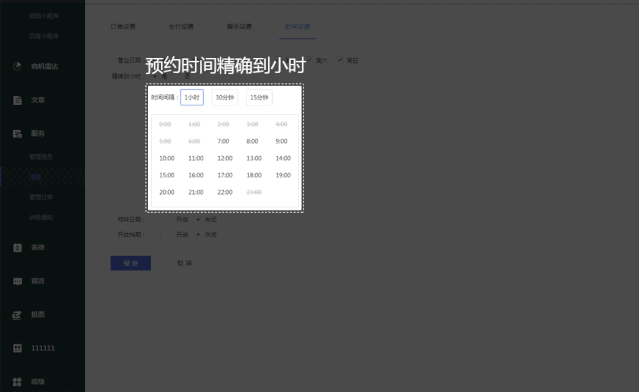The height and width of the screenshot is (392, 639).
Task: Click the 111111 grid icon in sidebar
Action: point(17,348)
